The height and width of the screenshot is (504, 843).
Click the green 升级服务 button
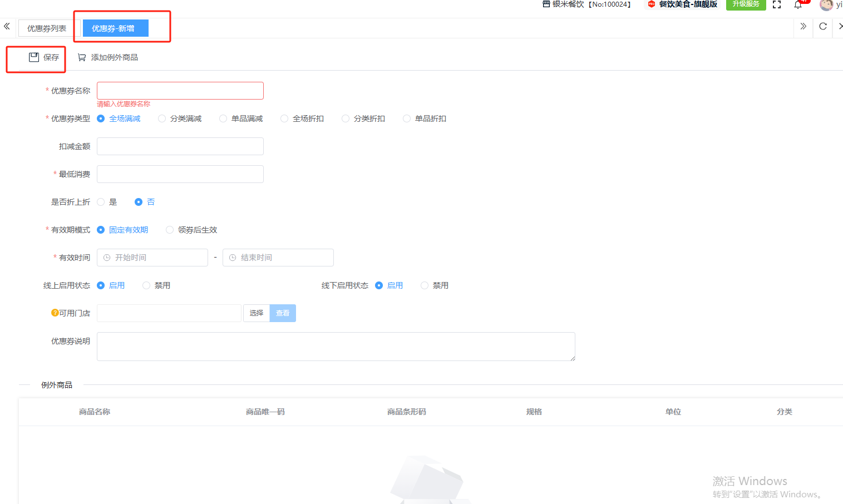[x=746, y=4]
